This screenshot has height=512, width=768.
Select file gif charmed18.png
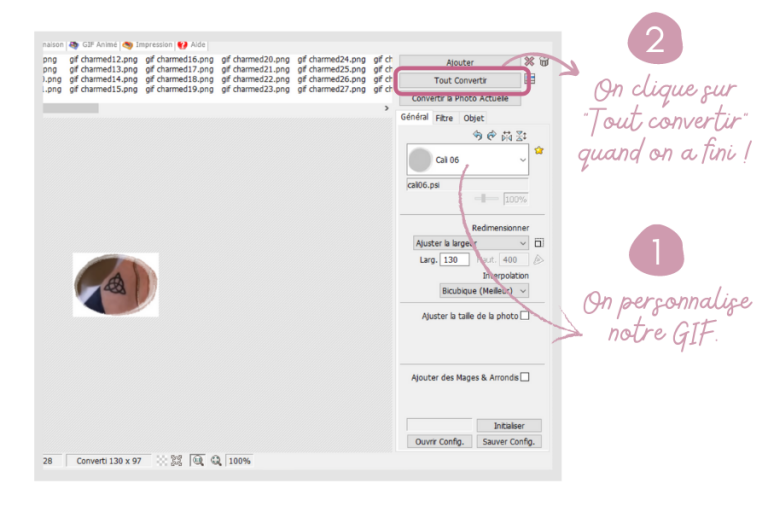179,79
